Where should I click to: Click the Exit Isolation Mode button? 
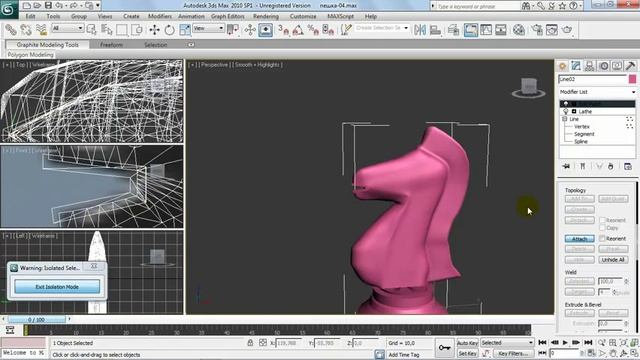pyautogui.click(x=57, y=287)
